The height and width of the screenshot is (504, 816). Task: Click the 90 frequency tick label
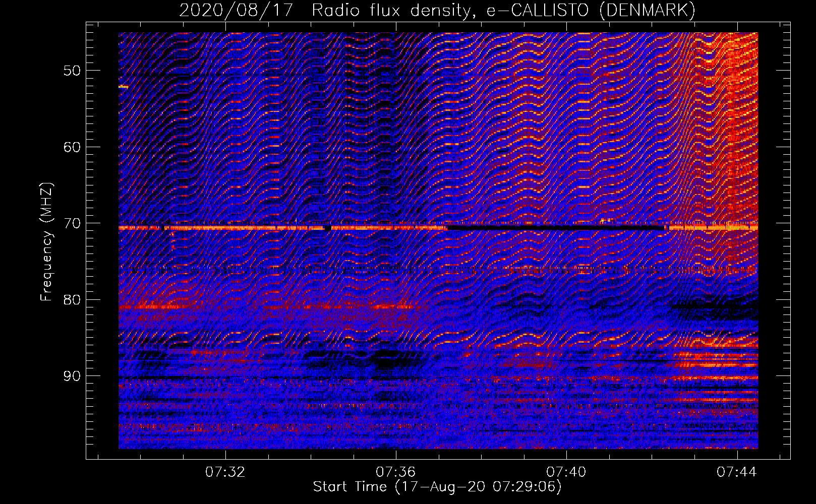tap(72, 376)
